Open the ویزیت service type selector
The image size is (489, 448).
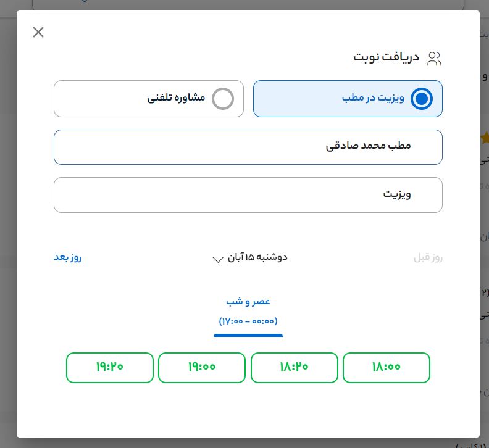(248, 195)
